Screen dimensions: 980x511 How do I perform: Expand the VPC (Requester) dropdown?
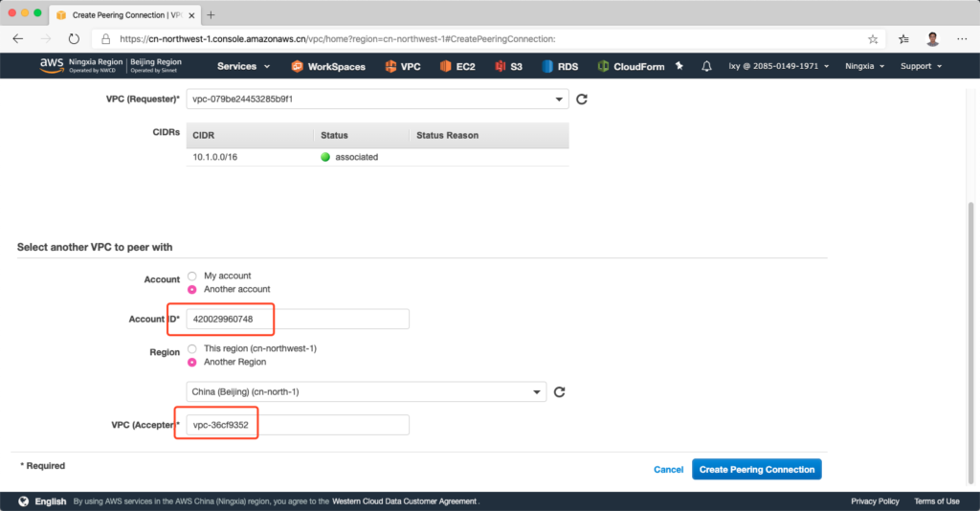click(377, 100)
